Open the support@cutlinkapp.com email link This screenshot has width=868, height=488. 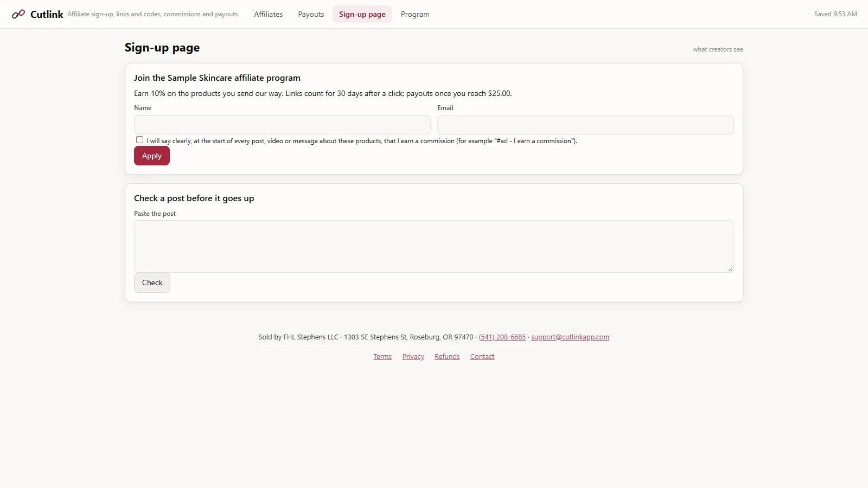click(x=570, y=337)
